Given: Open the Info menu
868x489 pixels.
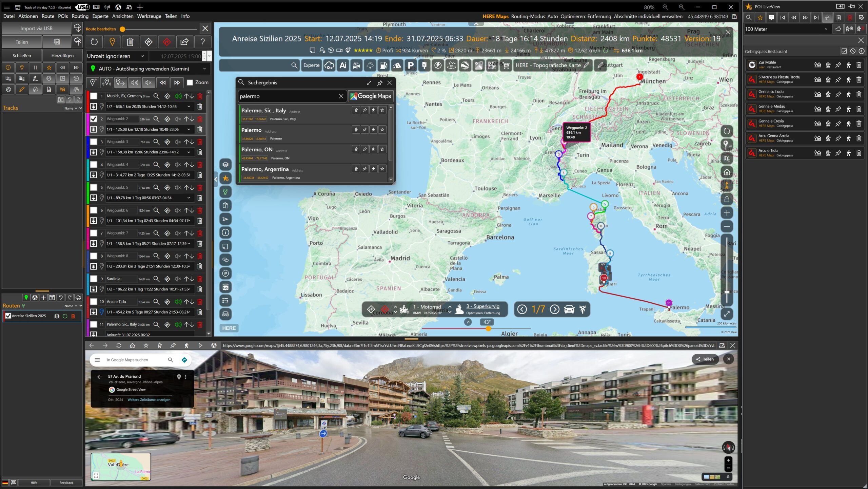Looking at the screenshot, I should [185, 16].
